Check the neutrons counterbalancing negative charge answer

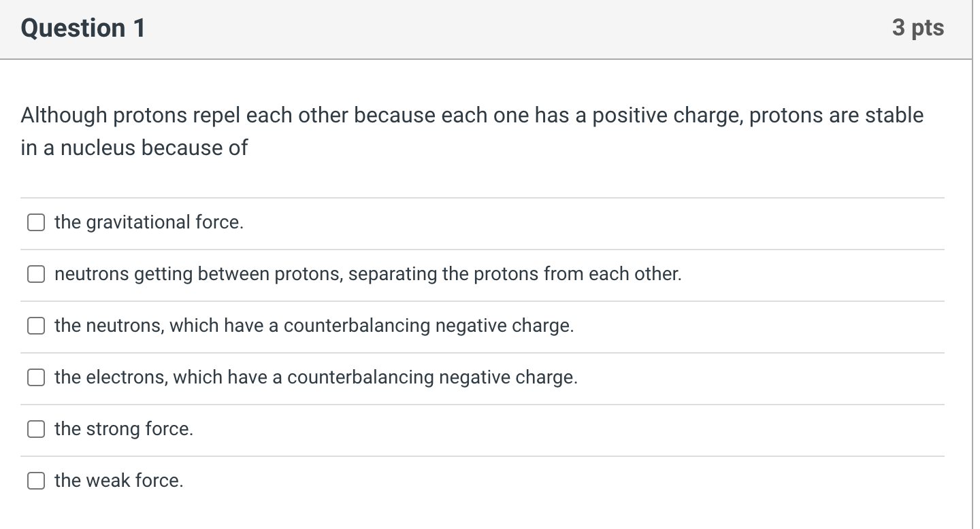[35, 326]
